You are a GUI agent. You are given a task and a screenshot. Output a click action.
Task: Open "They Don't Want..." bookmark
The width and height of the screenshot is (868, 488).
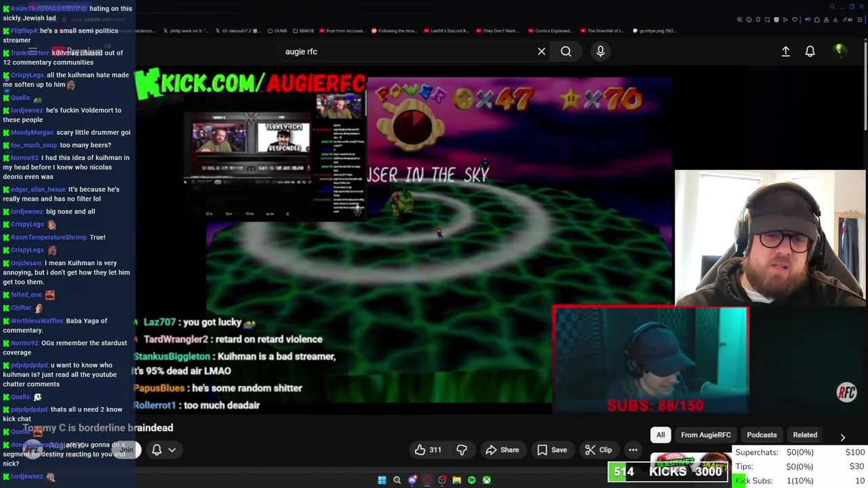click(x=497, y=30)
